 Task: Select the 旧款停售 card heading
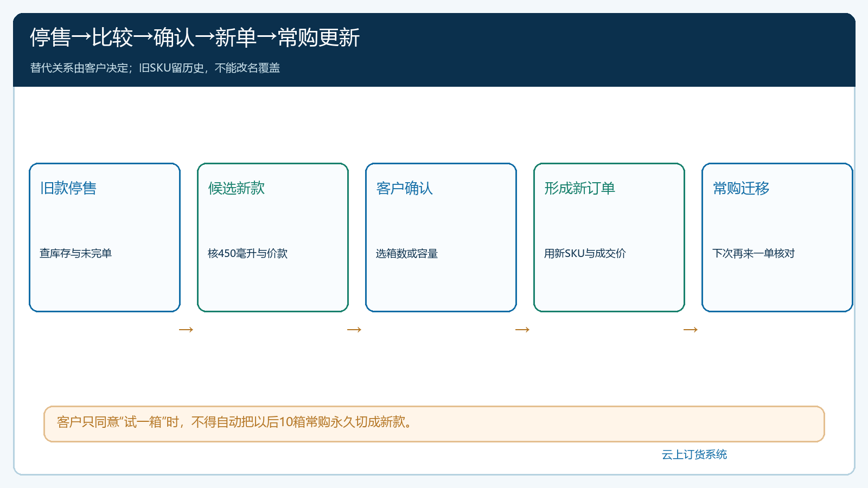68,188
